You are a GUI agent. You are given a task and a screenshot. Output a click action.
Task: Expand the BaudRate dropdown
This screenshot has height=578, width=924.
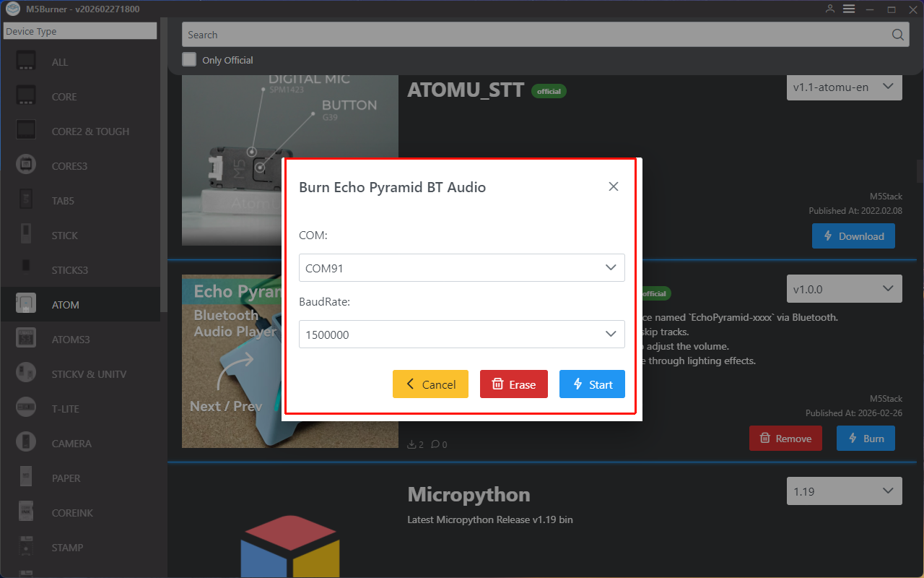[x=461, y=335]
